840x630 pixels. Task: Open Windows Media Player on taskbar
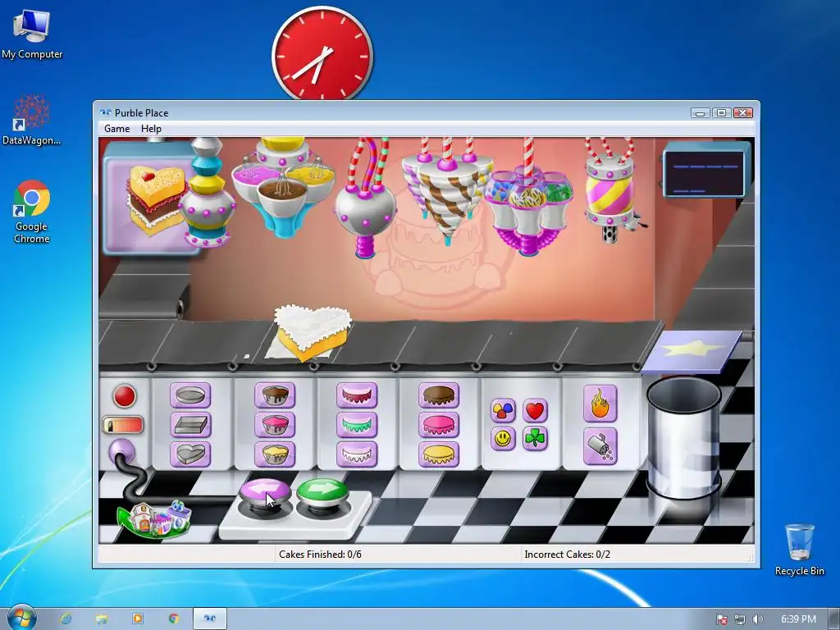click(138, 619)
